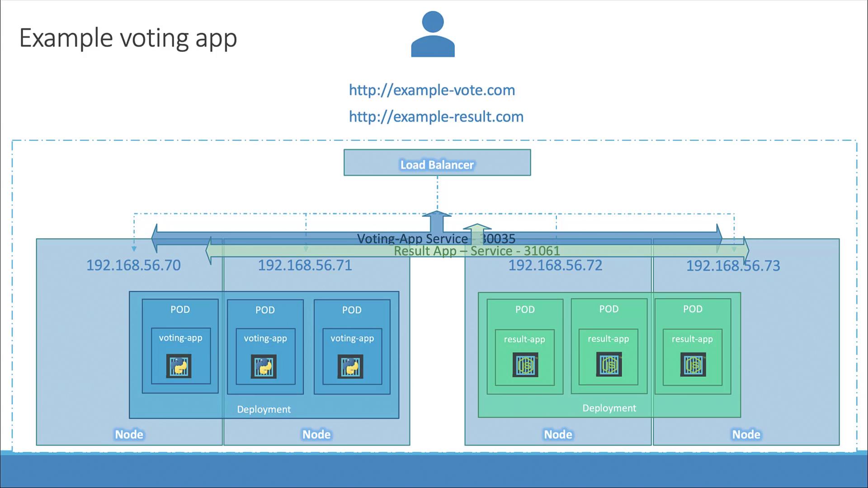This screenshot has width=868, height=488.
Task: Select the Result App Service 31061 label
Action: click(476, 251)
